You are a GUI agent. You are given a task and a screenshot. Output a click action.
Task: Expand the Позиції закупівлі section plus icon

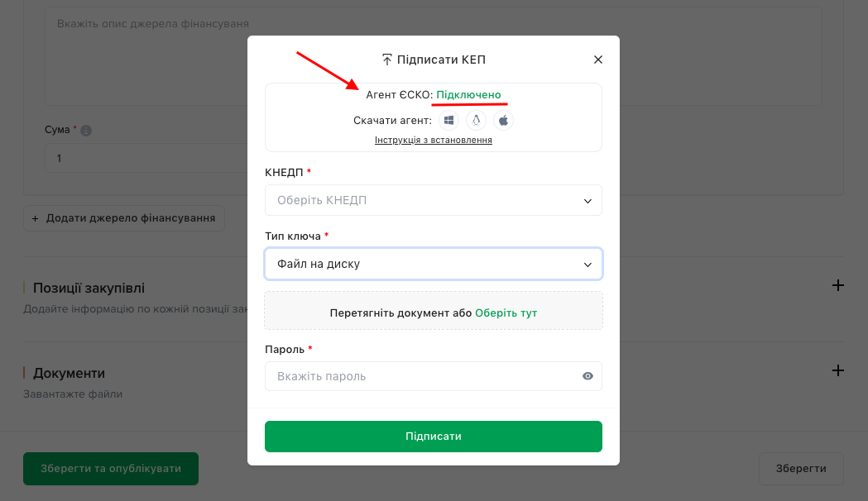838,285
